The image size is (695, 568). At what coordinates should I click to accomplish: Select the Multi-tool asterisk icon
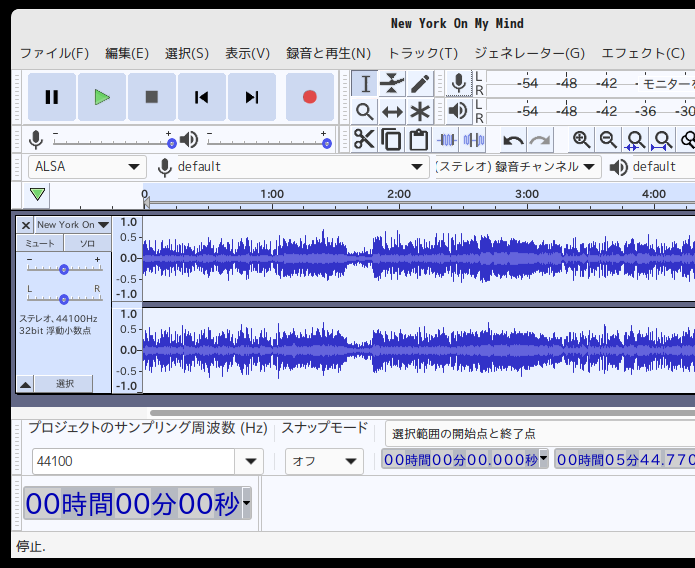(420, 111)
